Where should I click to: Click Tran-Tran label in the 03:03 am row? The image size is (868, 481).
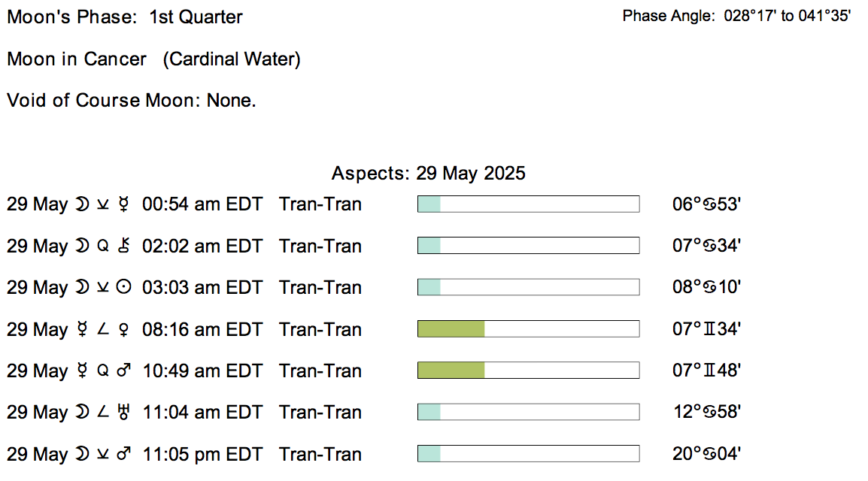[x=320, y=288]
